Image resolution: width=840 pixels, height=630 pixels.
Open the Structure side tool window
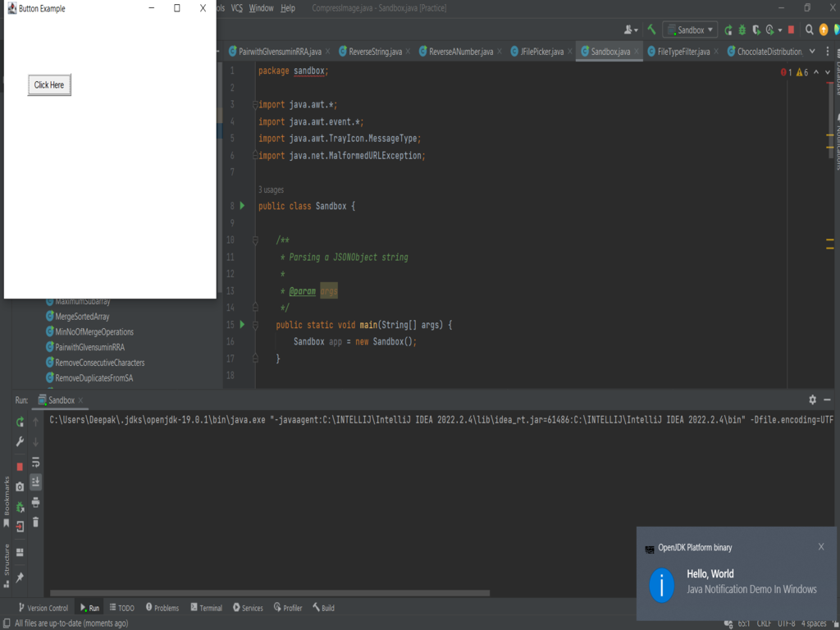pyautogui.click(x=7, y=565)
